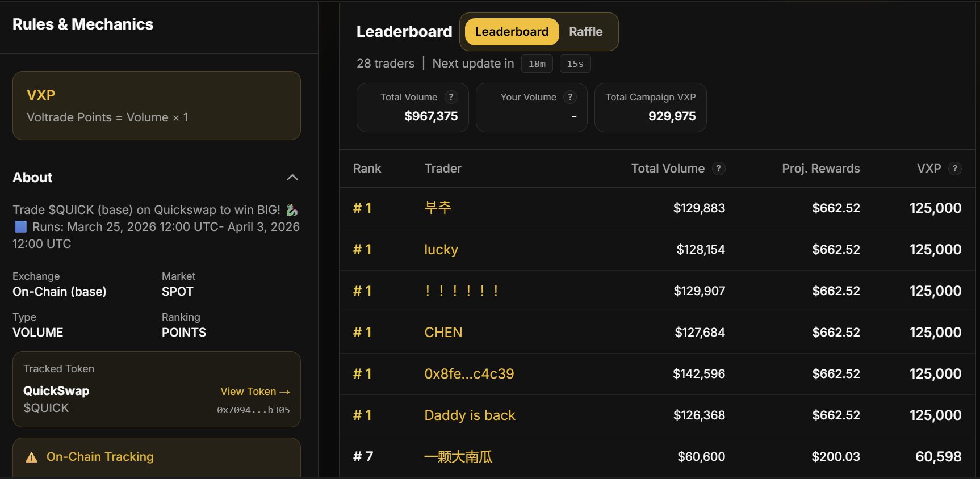Select the Leaderboard tab

(512, 32)
